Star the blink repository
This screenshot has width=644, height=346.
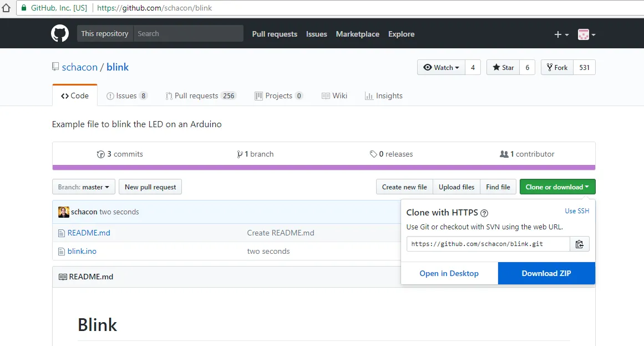[503, 67]
